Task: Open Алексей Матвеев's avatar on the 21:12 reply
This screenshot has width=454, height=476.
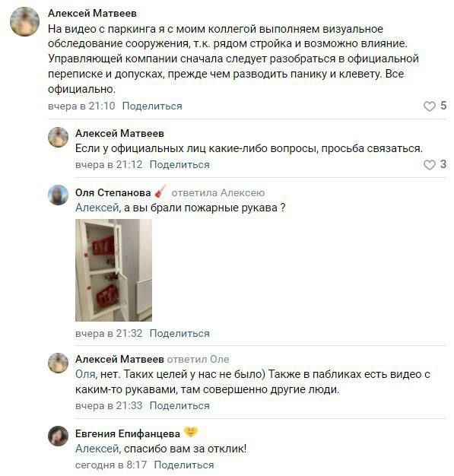Action: click(58, 137)
